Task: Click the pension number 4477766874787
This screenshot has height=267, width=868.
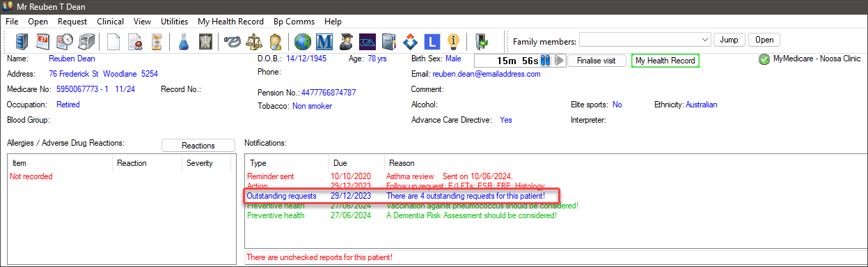Action: tap(329, 92)
